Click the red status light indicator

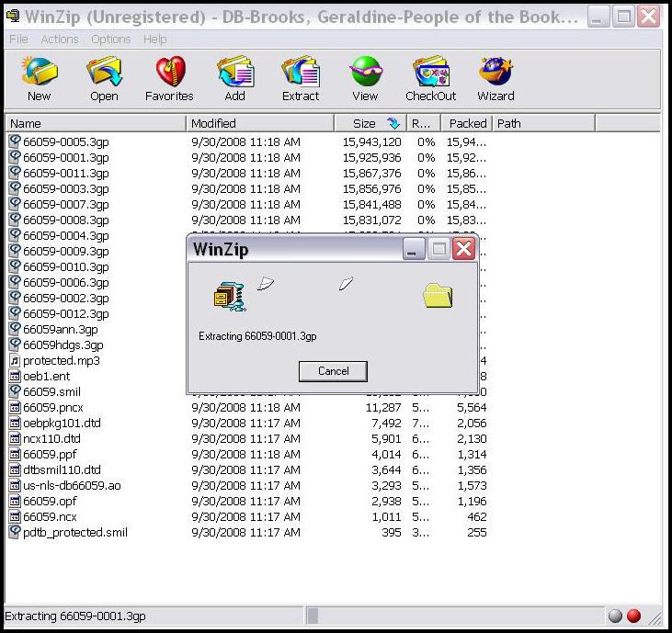[x=634, y=616]
